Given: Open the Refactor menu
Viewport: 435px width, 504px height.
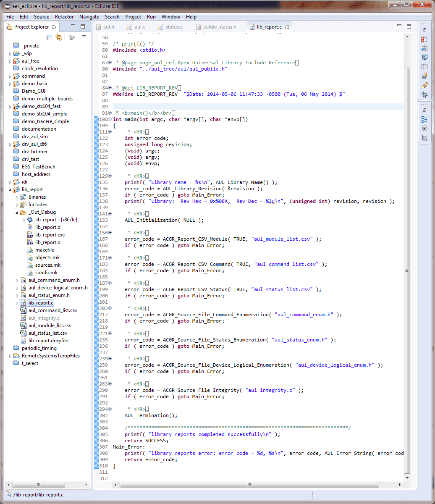Looking at the screenshot, I should (64, 17).
